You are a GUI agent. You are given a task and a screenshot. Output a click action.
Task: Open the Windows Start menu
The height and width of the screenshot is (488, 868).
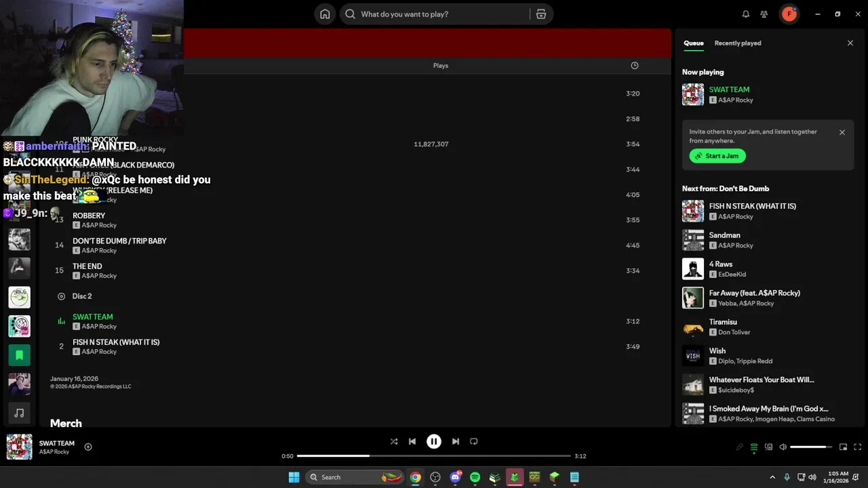tap(294, 477)
